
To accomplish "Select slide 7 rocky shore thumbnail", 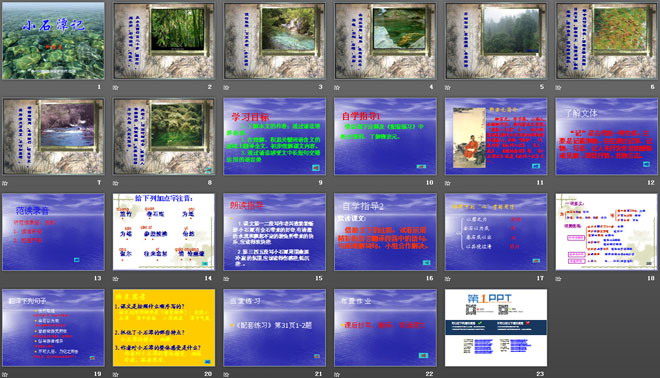I will tap(53, 136).
